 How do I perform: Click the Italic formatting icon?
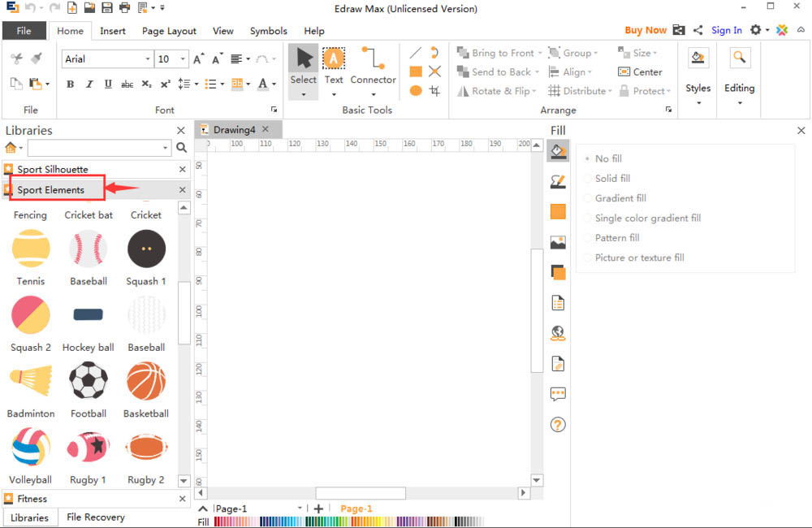[89, 84]
